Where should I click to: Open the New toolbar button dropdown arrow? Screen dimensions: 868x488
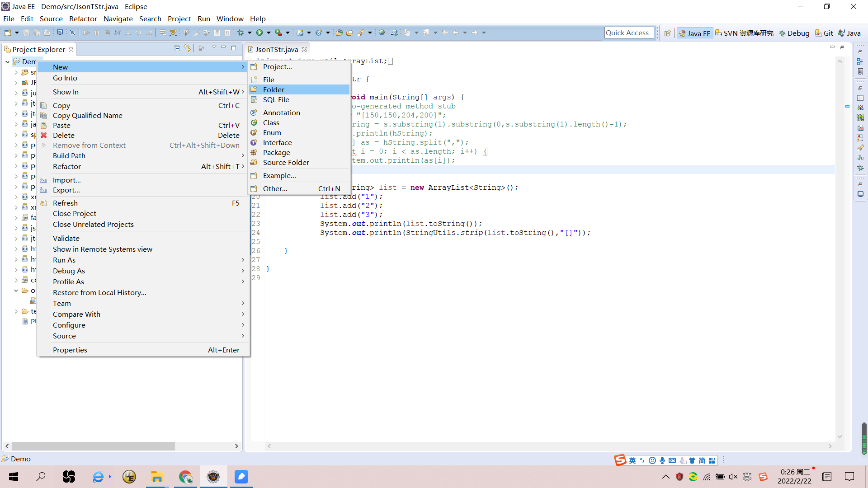coord(16,33)
